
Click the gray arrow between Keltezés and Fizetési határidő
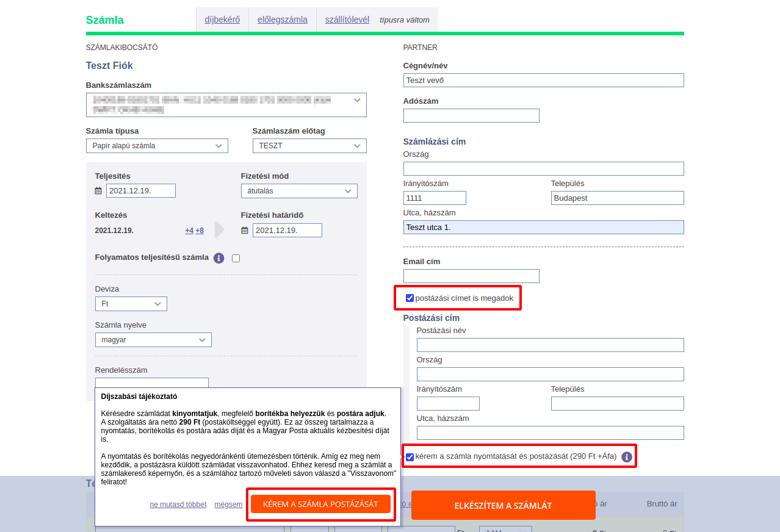(x=220, y=229)
